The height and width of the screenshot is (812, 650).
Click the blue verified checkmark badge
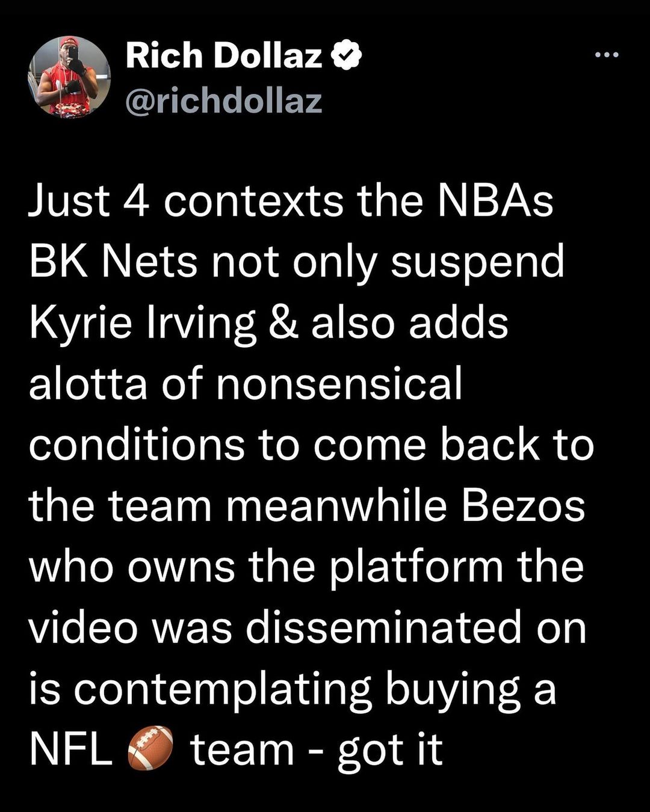(347, 55)
